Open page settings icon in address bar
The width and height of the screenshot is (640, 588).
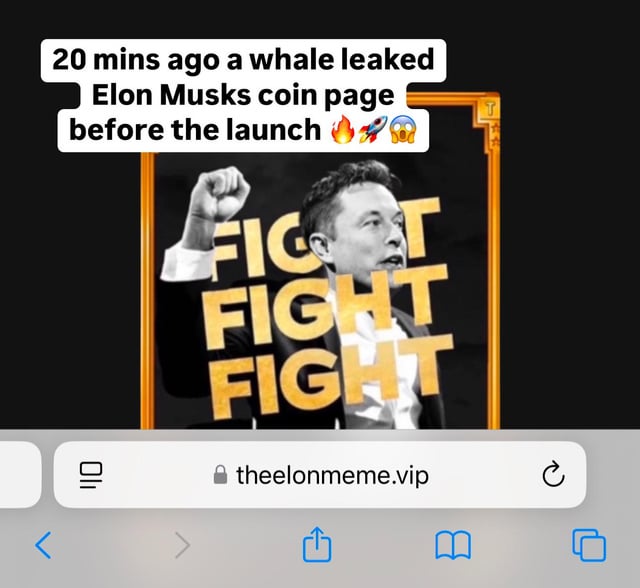pos(91,475)
